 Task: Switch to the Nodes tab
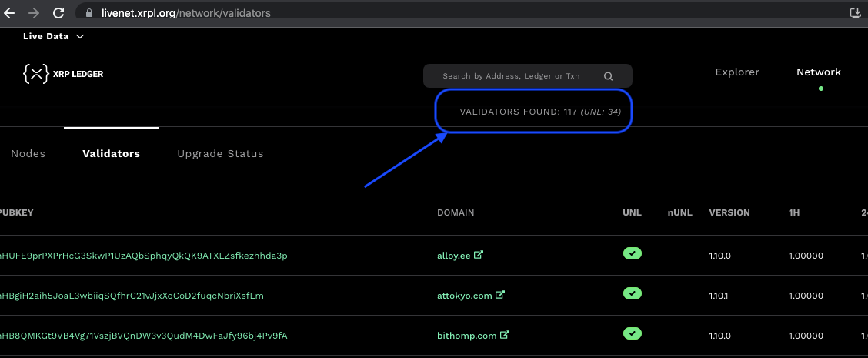point(28,153)
